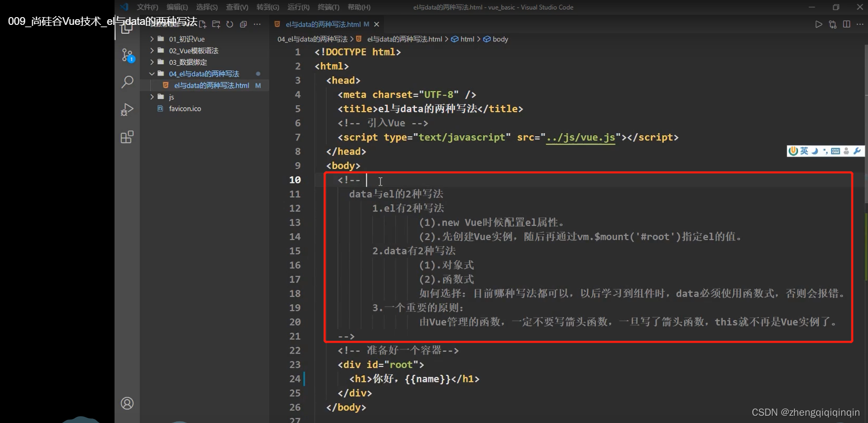
Task: Open explorer more actions ellipsis
Action: coord(257,24)
